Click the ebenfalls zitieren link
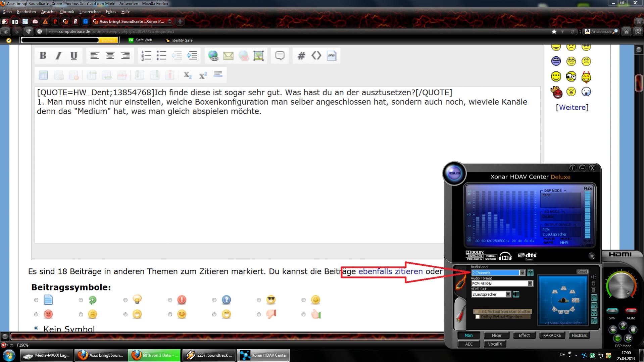 391,271
